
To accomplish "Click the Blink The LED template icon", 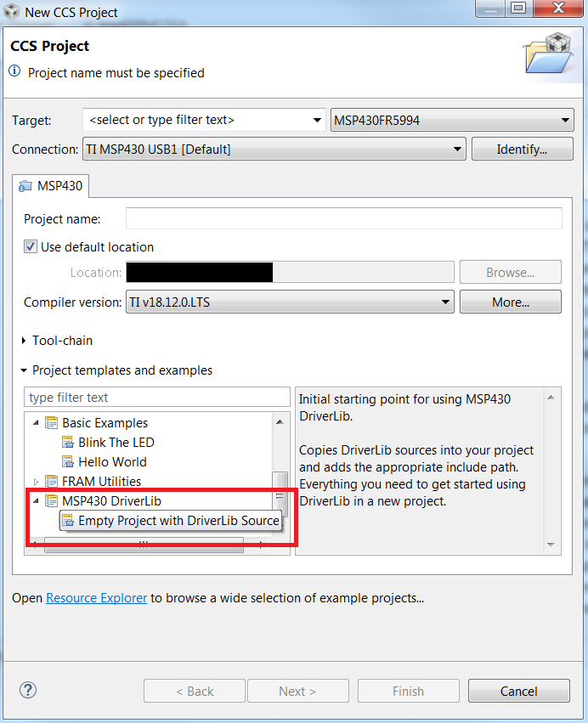I will pos(68,443).
